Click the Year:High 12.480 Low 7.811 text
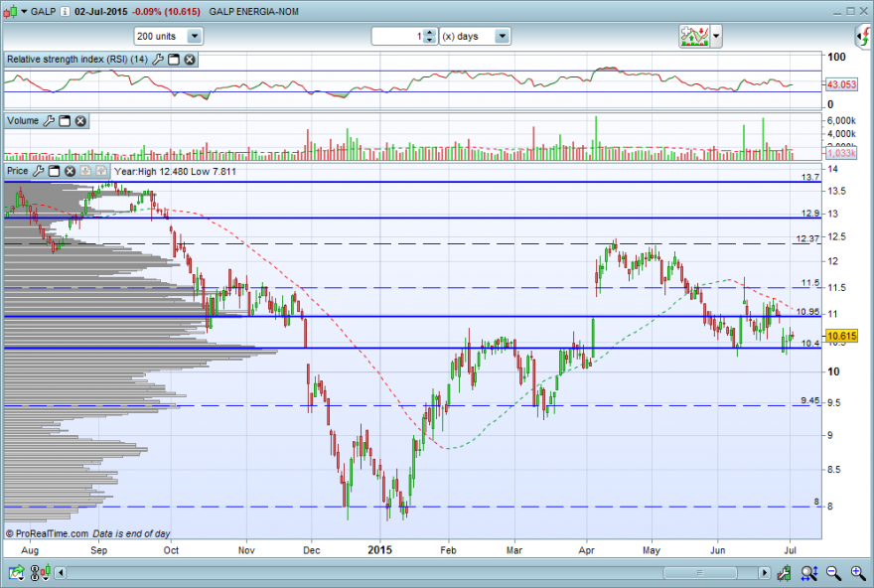Image resolution: width=874 pixels, height=588 pixels. [x=175, y=171]
